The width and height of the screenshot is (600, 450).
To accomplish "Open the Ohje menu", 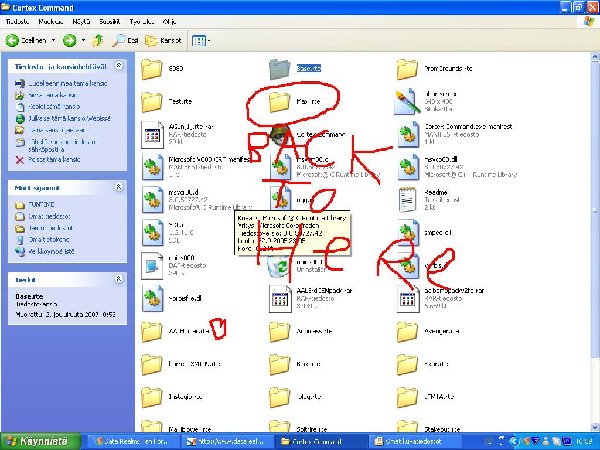I will [170, 22].
